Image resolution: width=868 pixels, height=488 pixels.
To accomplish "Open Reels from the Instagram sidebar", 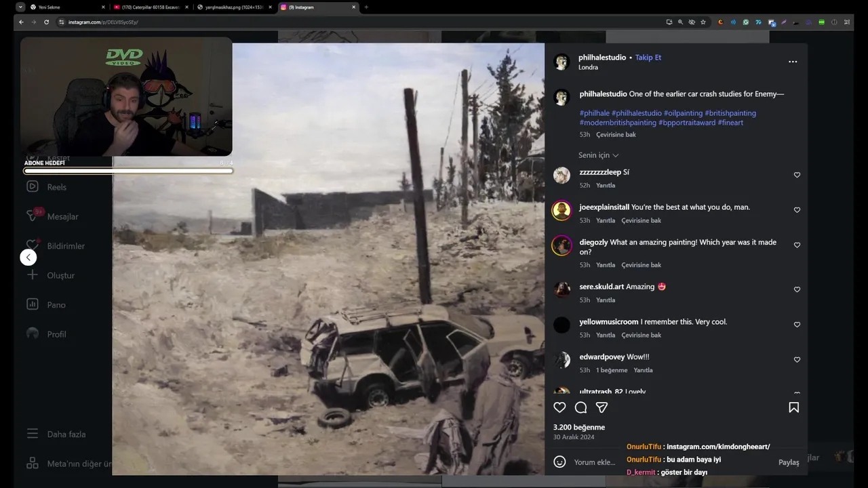I will point(56,187).
